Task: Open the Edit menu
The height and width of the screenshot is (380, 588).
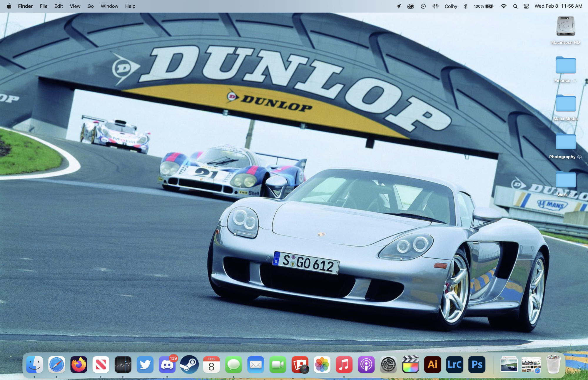Action: [59, 6]
